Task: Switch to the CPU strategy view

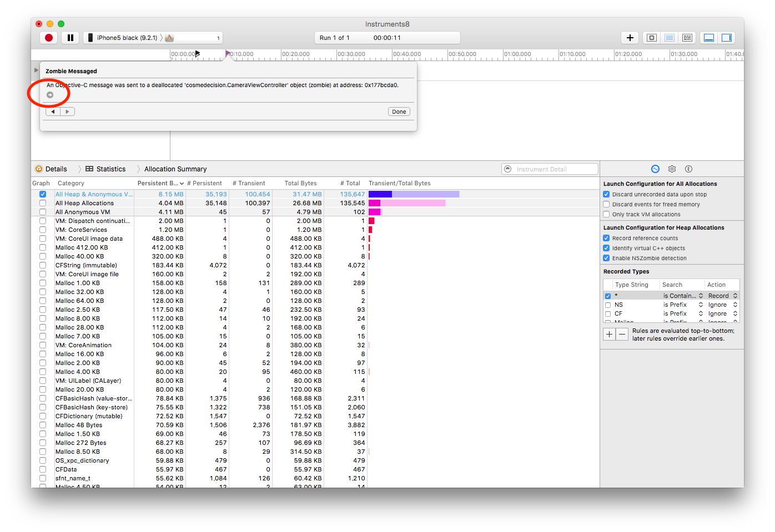Action: point(652,38)
